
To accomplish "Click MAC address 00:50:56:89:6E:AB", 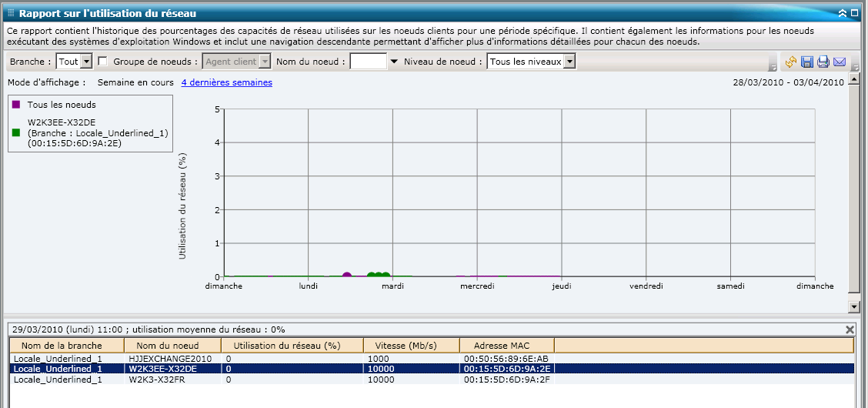I will pos(506,358).
